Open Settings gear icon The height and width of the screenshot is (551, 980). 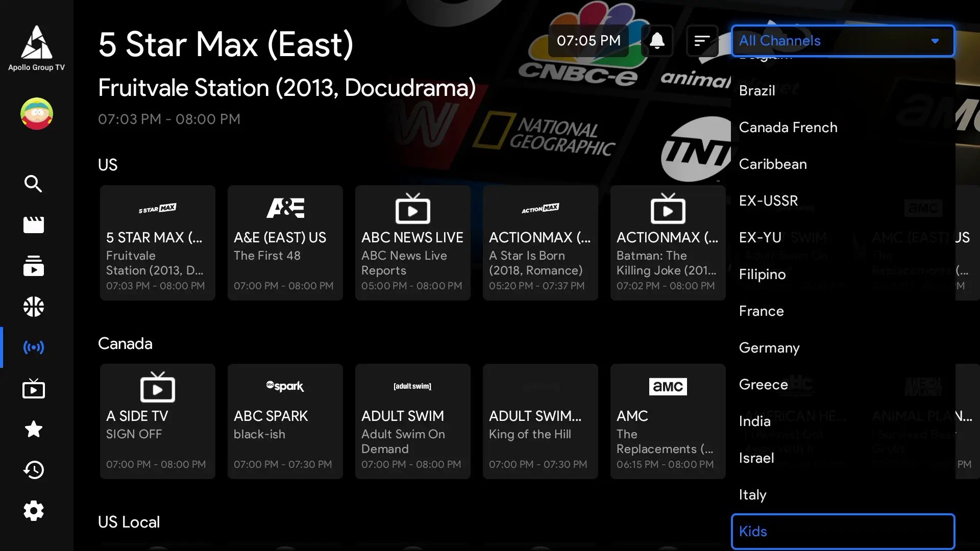(33, 511)
